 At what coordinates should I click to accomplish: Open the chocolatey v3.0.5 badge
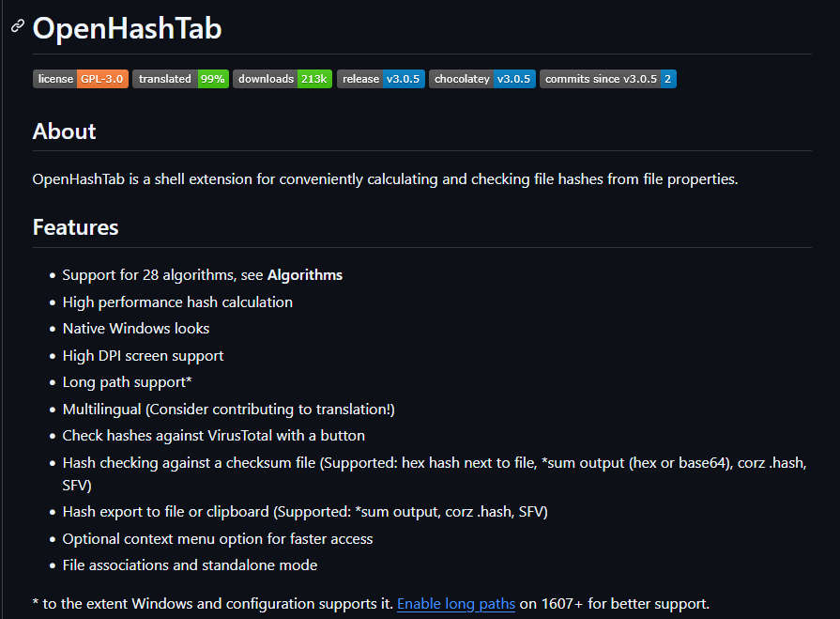(x=482, y=79)
